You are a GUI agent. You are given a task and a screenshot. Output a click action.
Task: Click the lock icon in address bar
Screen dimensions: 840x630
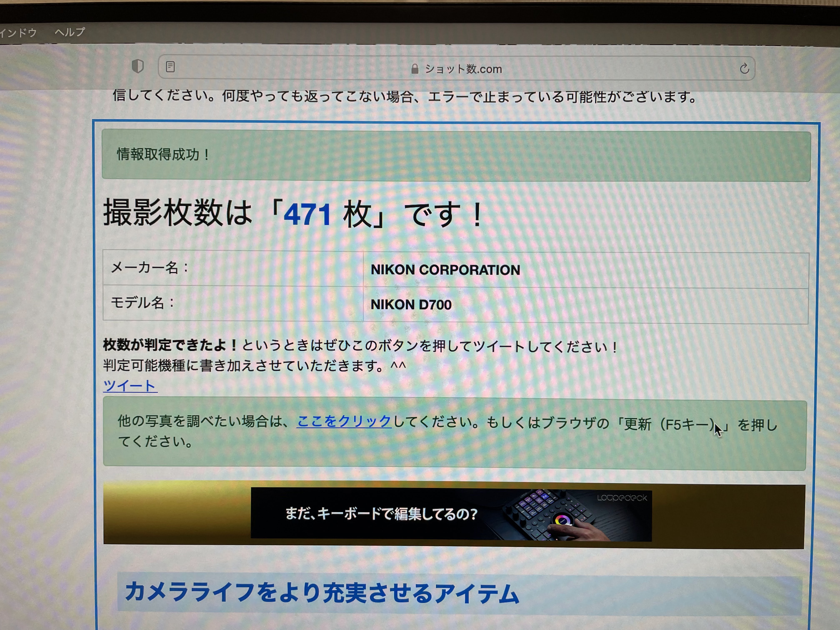(415, 69)
